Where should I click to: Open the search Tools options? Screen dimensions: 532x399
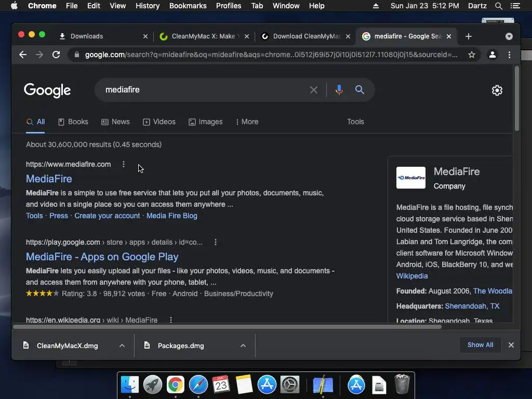[355, 122]
